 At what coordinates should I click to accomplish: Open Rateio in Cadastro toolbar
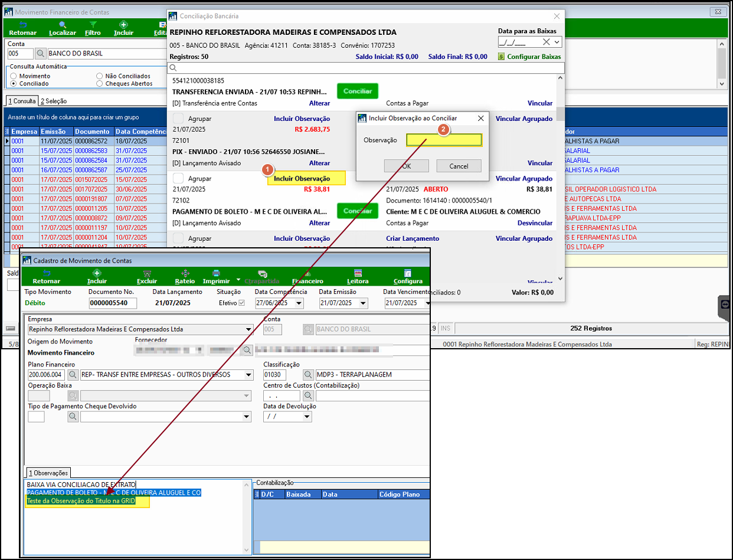click(x=185, y=277)
